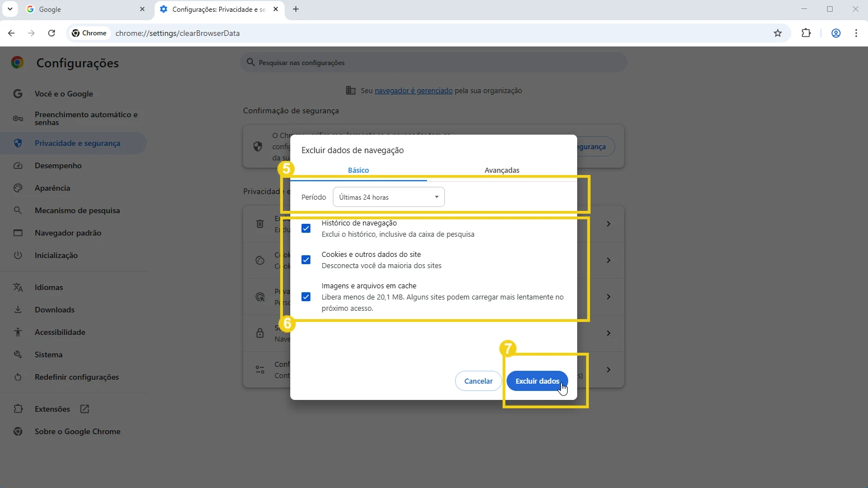The image size is (868, 488).
Task: Click the speedometer icon for Desempenho
Action: click(18, 165)
